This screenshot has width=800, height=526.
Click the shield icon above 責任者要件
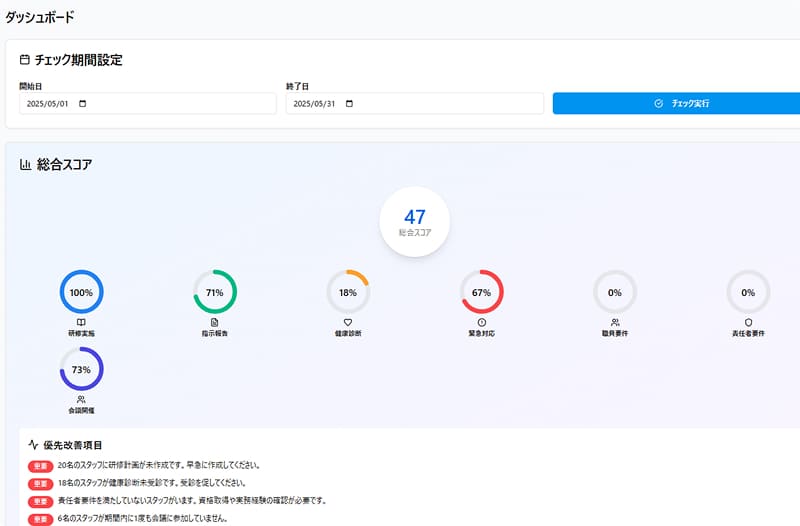tap(748, 322)
